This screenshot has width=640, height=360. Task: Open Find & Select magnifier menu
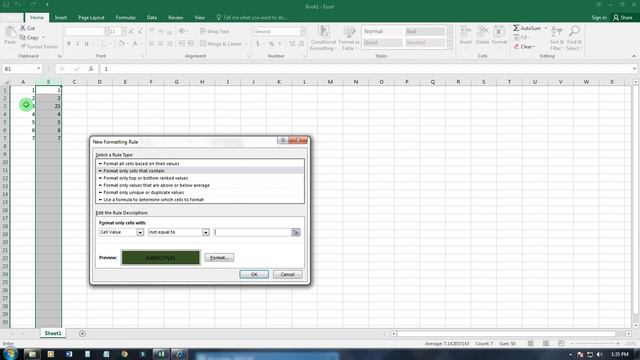coord(574,38)
